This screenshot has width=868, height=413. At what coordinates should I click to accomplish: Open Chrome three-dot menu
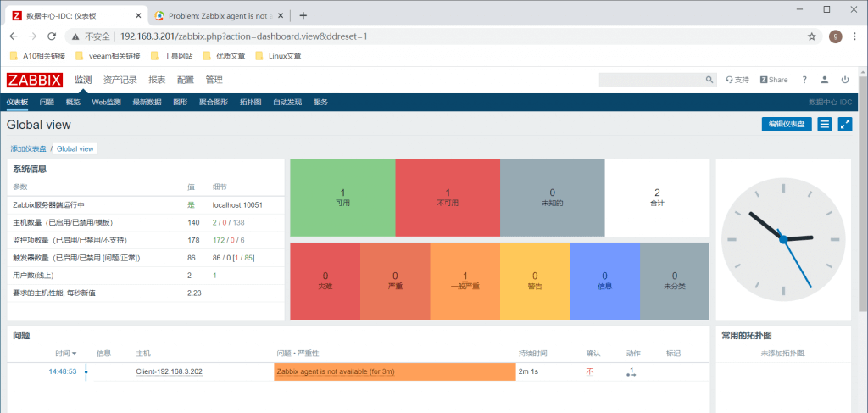(856, 36)
